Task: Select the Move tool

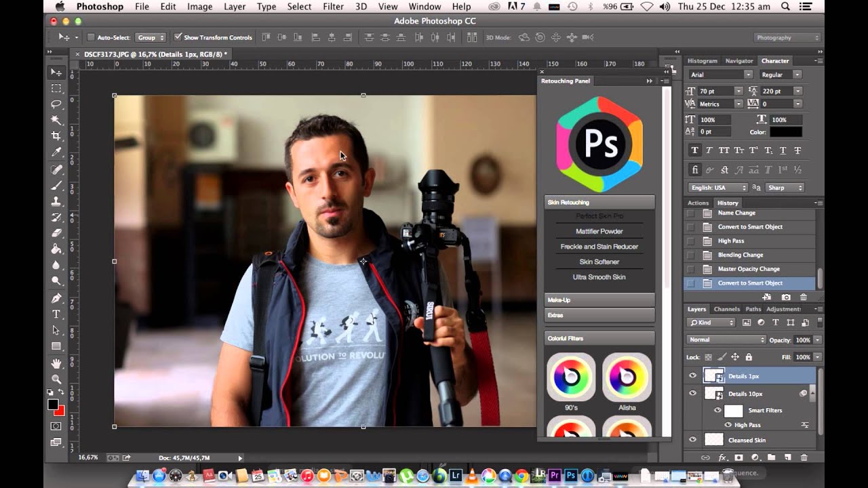Action: click(x=56, y=73)
